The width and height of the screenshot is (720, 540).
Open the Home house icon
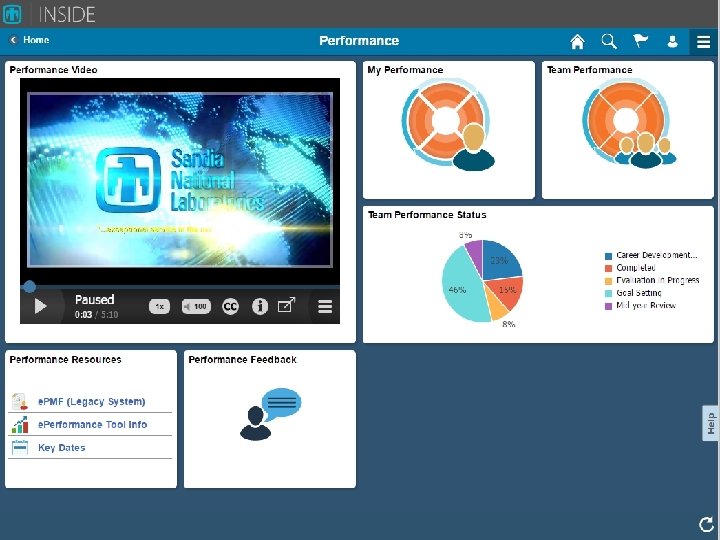click(577, 41)
